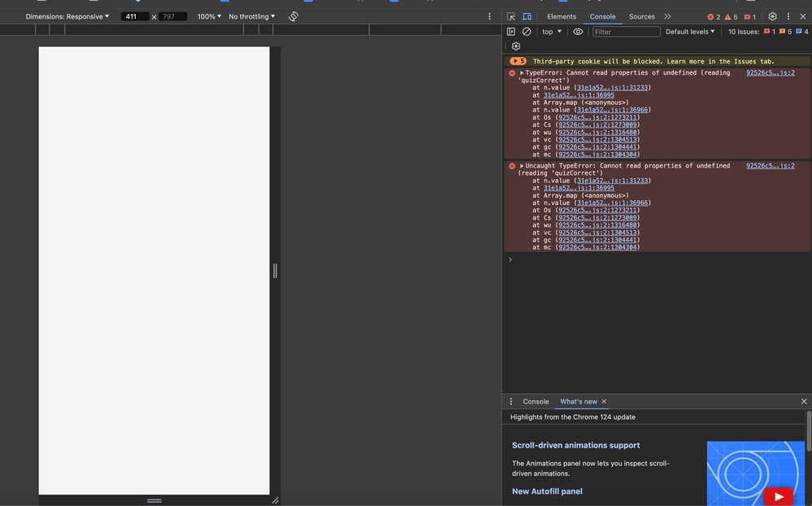Open the 100% zoom dropdown
Screen dimensions: 812x506
coord(209,16)
